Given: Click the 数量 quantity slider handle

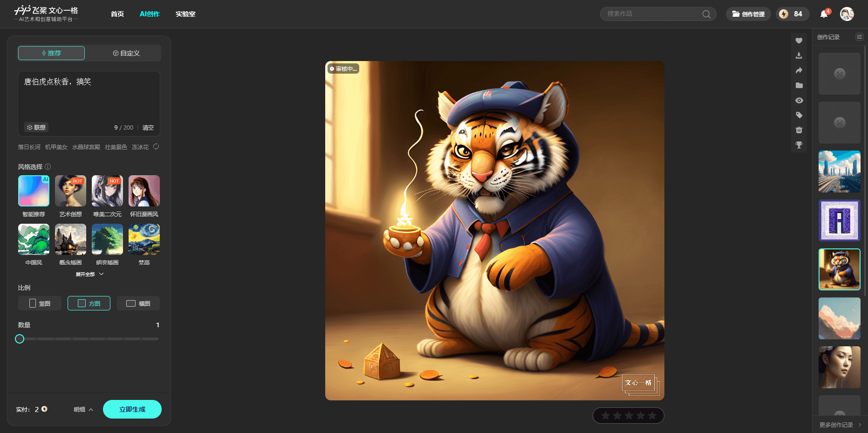Looking at the screenshot, I should tap(20, 339).
